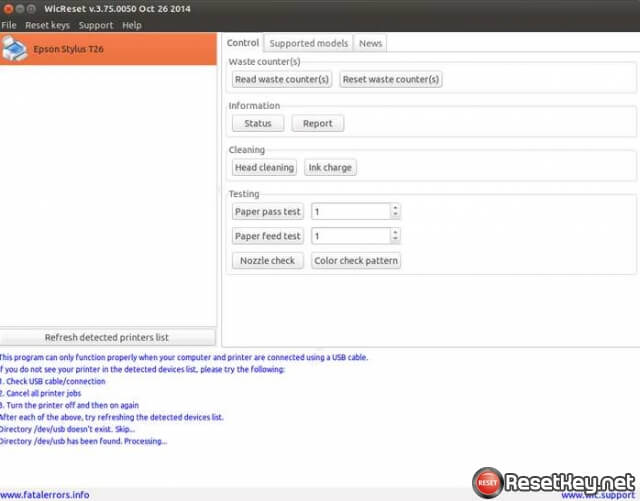Maximize the WicReset window
This screenshot has width=640, height=501.
click(31, 9)
